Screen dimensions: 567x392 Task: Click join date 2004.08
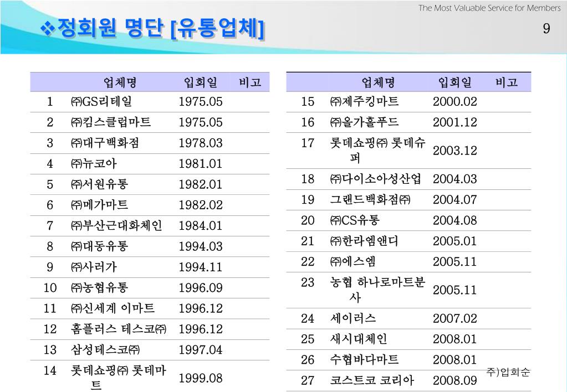pos(455,220)
